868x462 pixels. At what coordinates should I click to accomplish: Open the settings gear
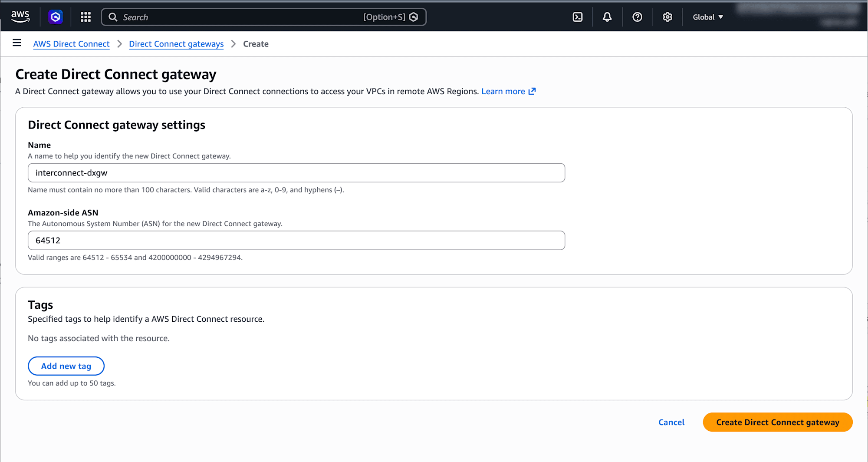pos(667,17)
